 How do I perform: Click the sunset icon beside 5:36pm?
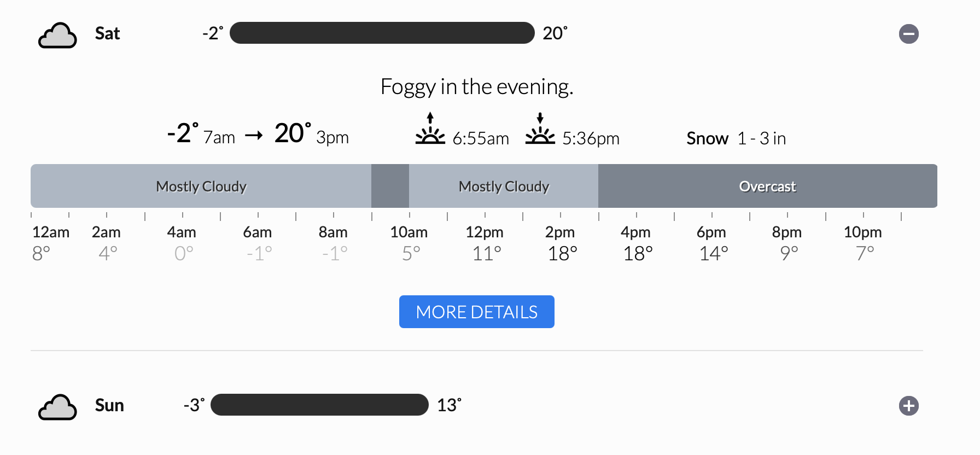(x=540, y=129)
